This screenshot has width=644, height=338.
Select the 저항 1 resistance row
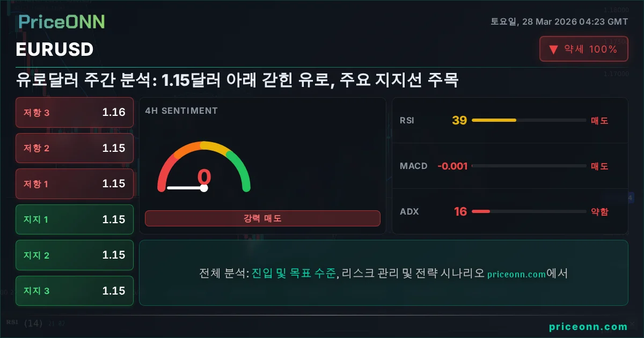[74, 183]
